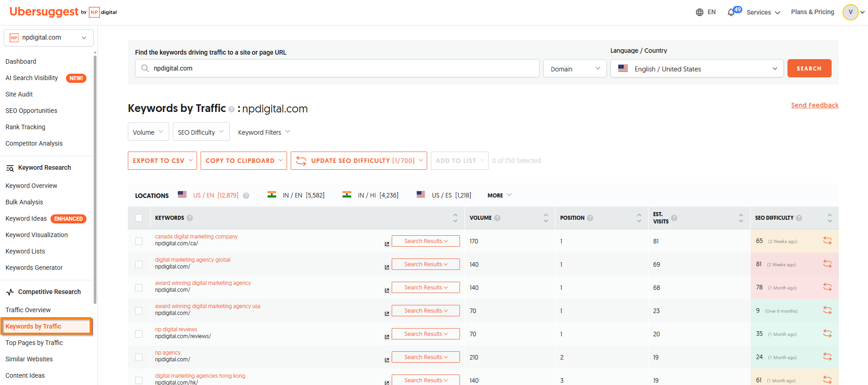Screen dimensions: 868x385
Task: Open Site Audit in sidebar
Action: tap(19, 94)
